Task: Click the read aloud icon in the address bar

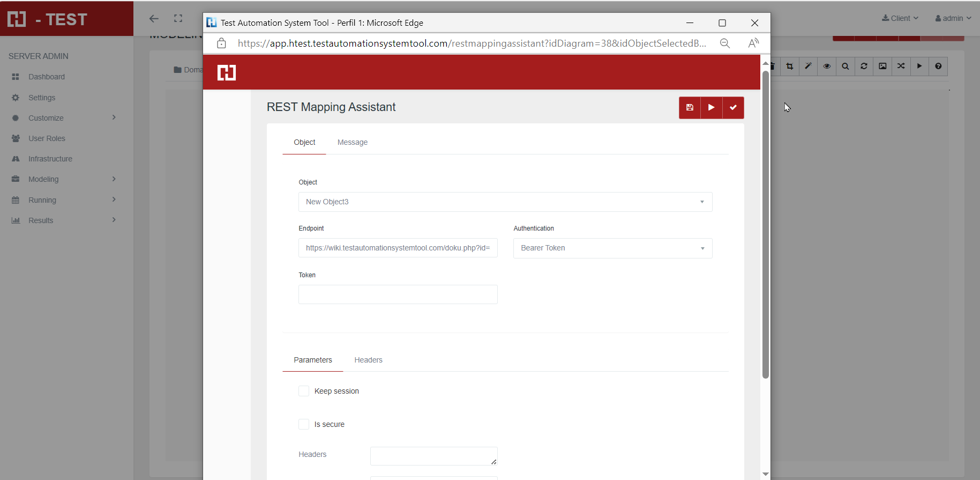Action: 753,43
